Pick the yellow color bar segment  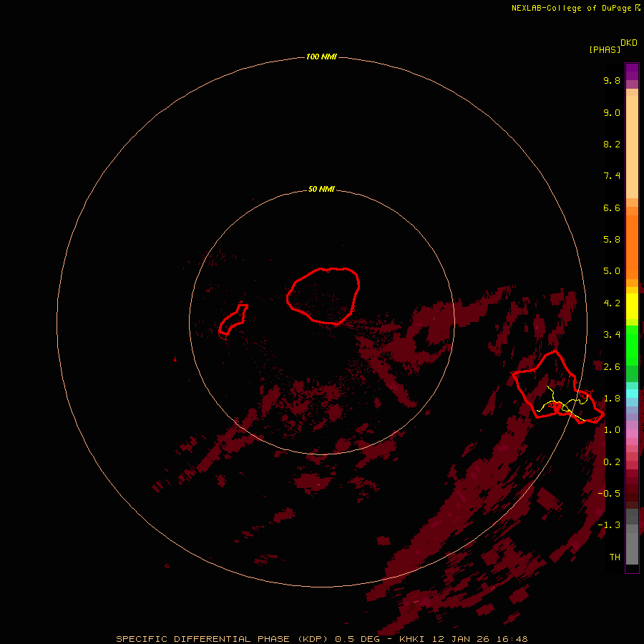coord(632,306)
